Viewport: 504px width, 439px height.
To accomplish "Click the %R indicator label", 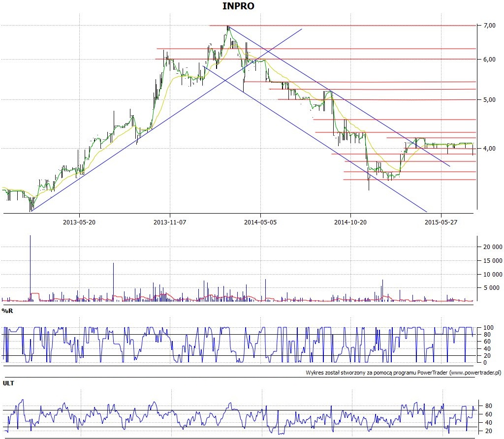I will [7, 311].
